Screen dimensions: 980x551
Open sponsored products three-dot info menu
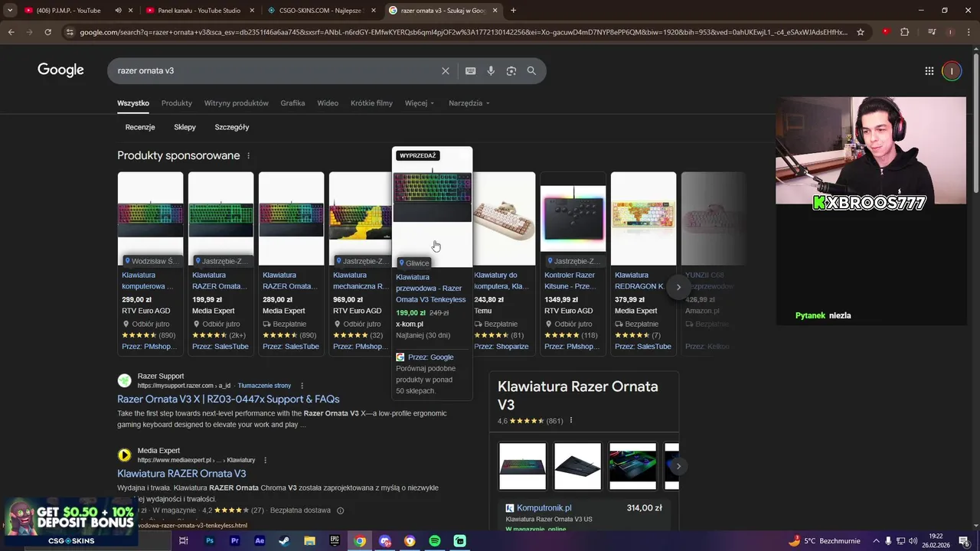pos(248,155)
